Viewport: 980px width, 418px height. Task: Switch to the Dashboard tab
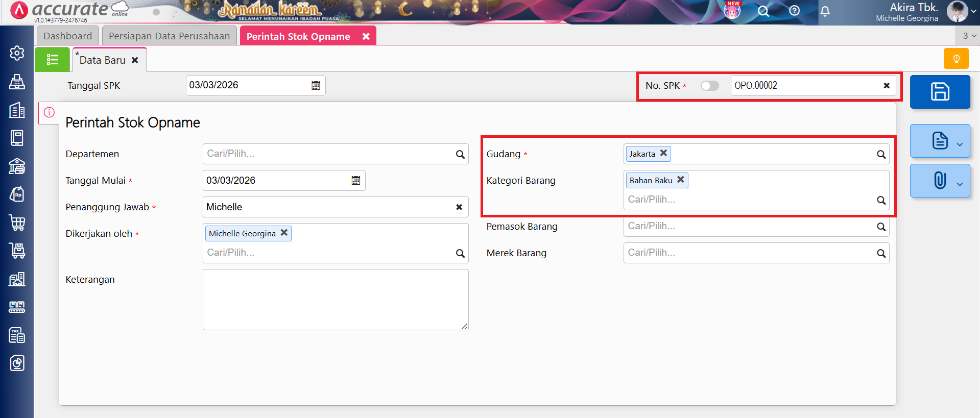pos(67,36)
